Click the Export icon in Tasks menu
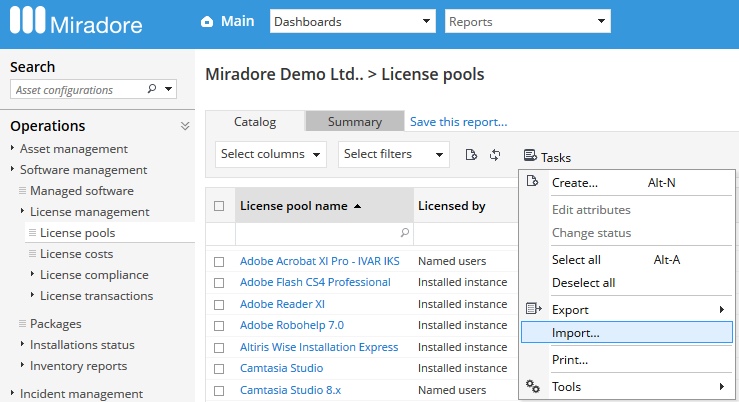739x402 pixels. pos(533,309)
